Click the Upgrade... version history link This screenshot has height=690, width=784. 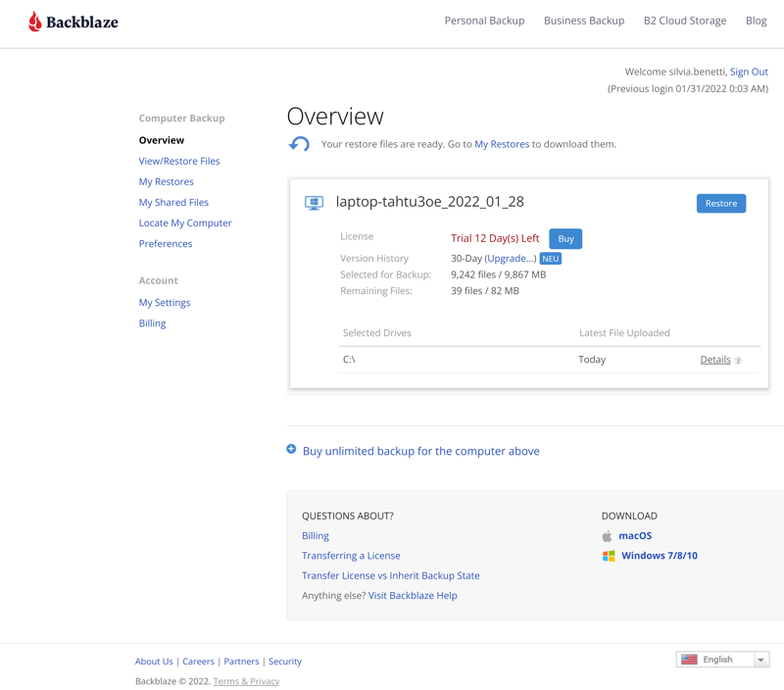tap(511, 259)
